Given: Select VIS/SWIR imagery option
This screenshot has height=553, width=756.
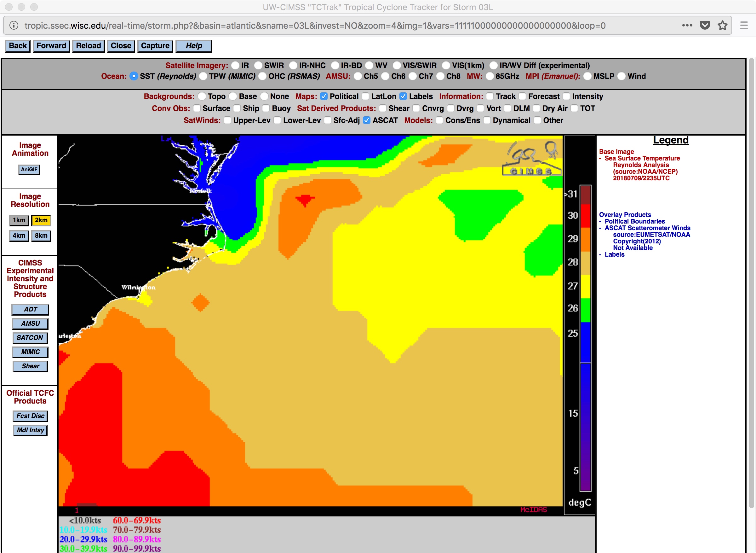Looking at the screenshot, I should coord(397,65).
